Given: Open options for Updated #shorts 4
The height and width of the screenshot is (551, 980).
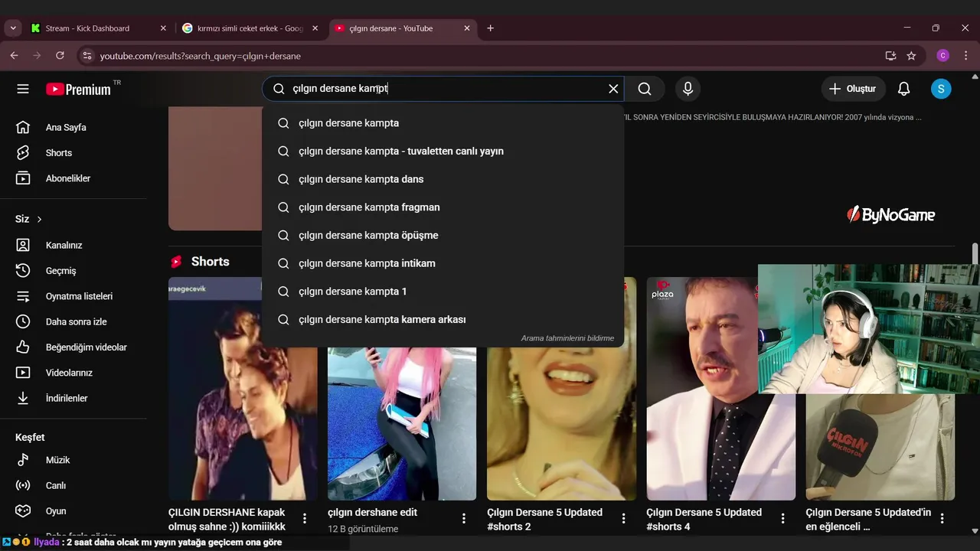Looking at the screenshot, I should click(782, 518).
